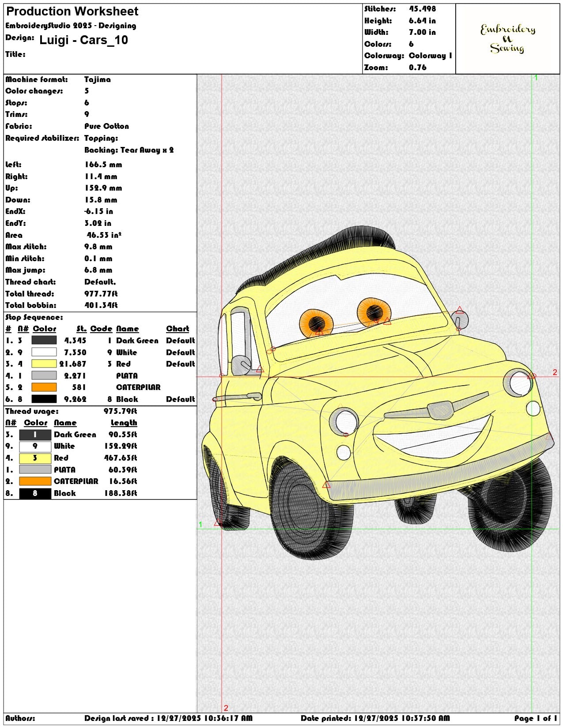
Task: Click the Black length 188.38ft
Action: point(121,493)
